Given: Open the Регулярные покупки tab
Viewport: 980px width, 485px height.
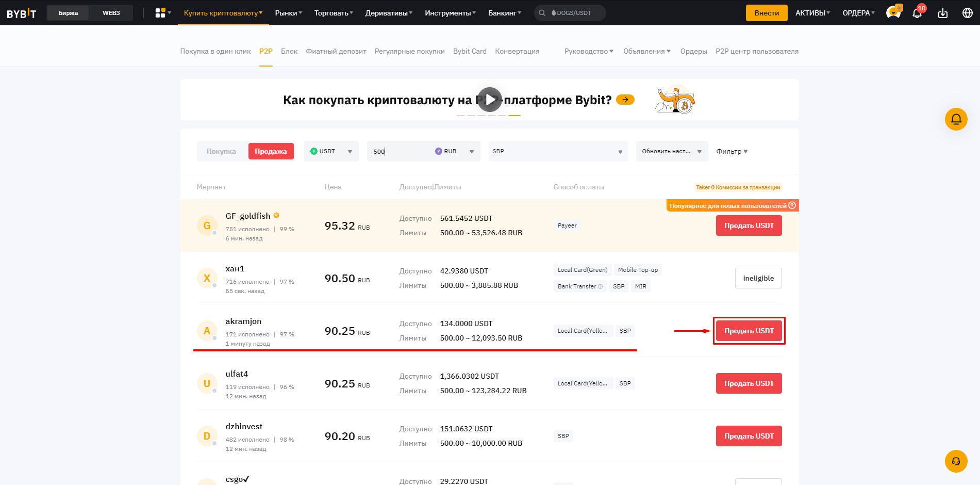Looking at the screenshot, I should [410, 51].
